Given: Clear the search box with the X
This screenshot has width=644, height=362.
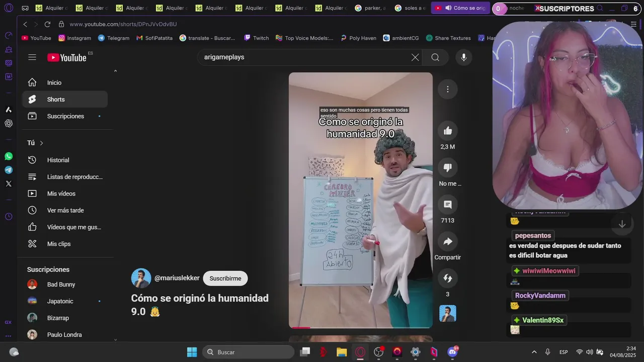Looking at the screenshot, I should pyautogui.click(x=415, y=57).
